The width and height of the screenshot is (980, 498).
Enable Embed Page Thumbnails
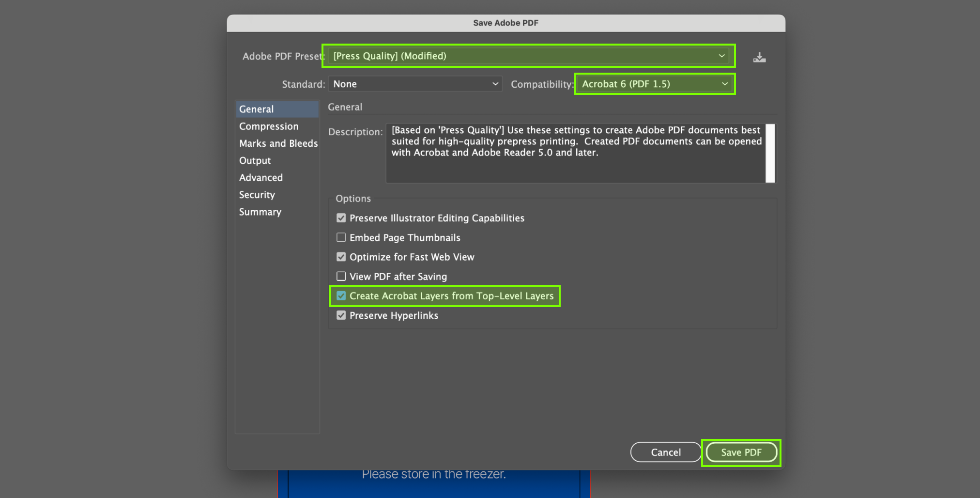[x=341, y=237]
